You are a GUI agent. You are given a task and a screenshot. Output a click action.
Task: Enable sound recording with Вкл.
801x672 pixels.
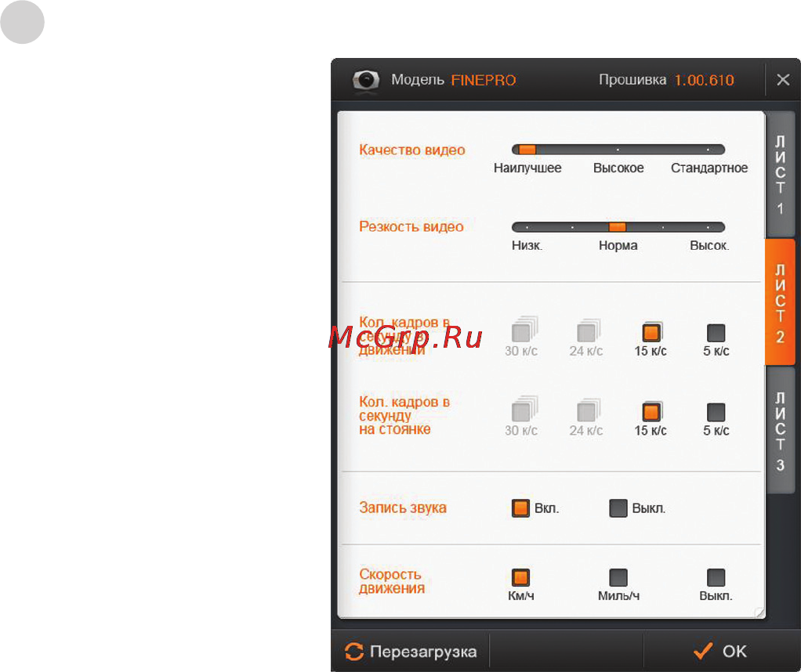point(520,508)
